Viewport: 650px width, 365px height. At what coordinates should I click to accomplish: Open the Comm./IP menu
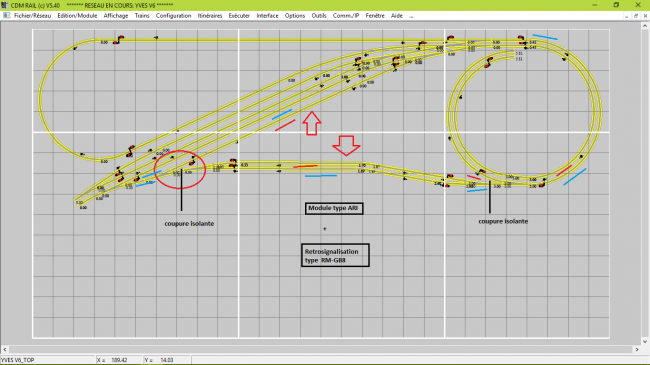346,16
